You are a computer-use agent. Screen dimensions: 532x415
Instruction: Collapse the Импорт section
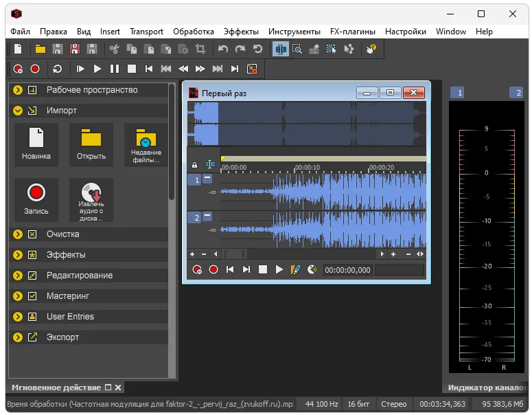click(x=18, y=111)
